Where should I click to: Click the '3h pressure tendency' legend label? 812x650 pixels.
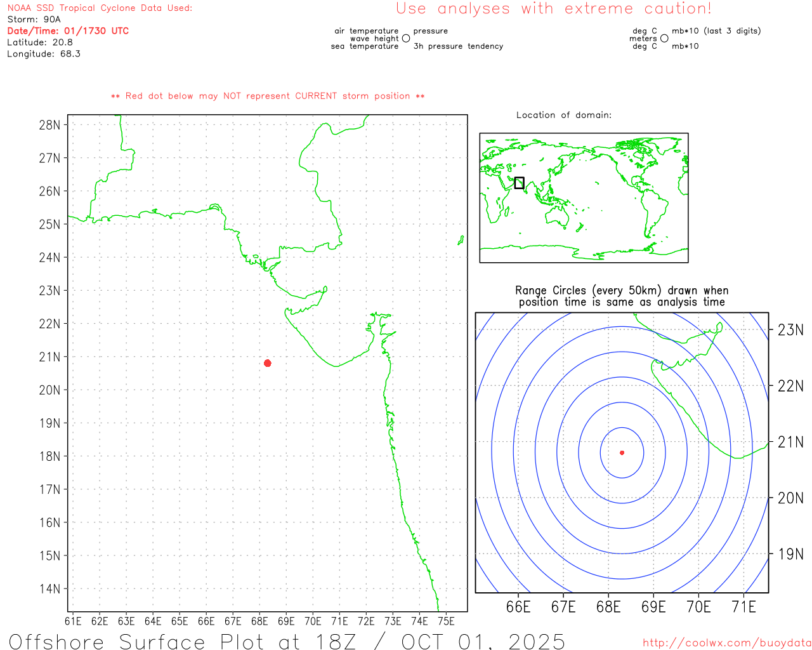459,46
